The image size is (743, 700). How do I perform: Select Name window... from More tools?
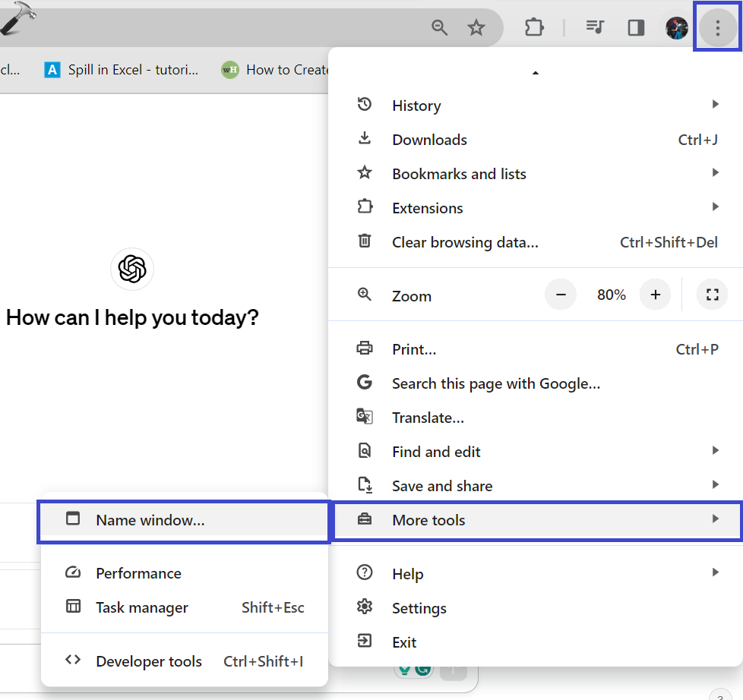pyautogui.click(x=150, y=520)
